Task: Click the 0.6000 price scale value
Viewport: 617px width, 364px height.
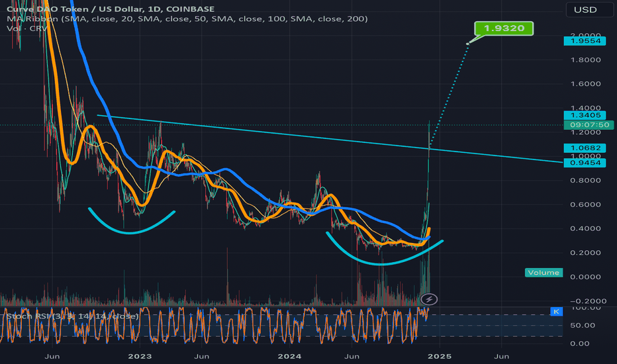Action: (x=585, y=205)
